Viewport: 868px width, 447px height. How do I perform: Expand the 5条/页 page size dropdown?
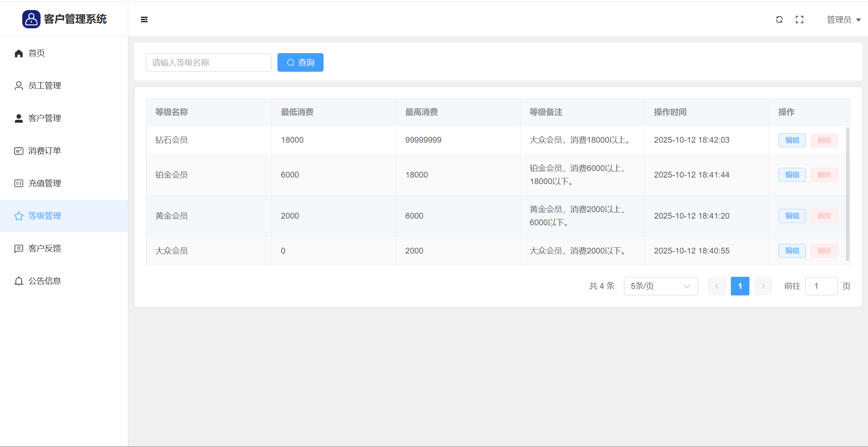661,286
